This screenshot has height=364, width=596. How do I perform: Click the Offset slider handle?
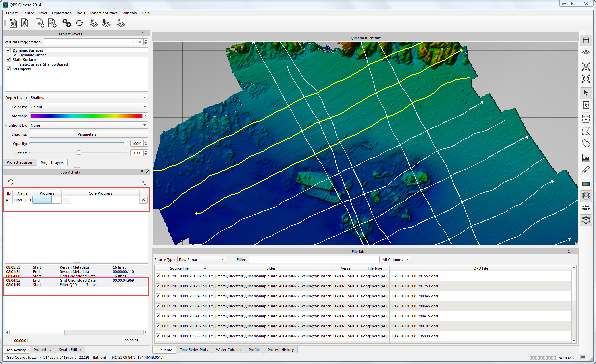pos(79,153)
